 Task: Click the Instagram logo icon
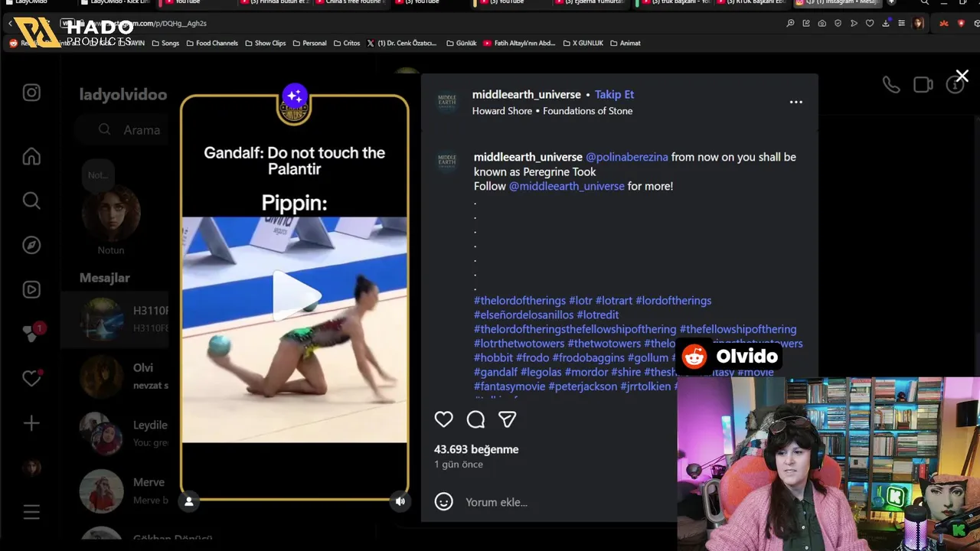click(31, 93)
